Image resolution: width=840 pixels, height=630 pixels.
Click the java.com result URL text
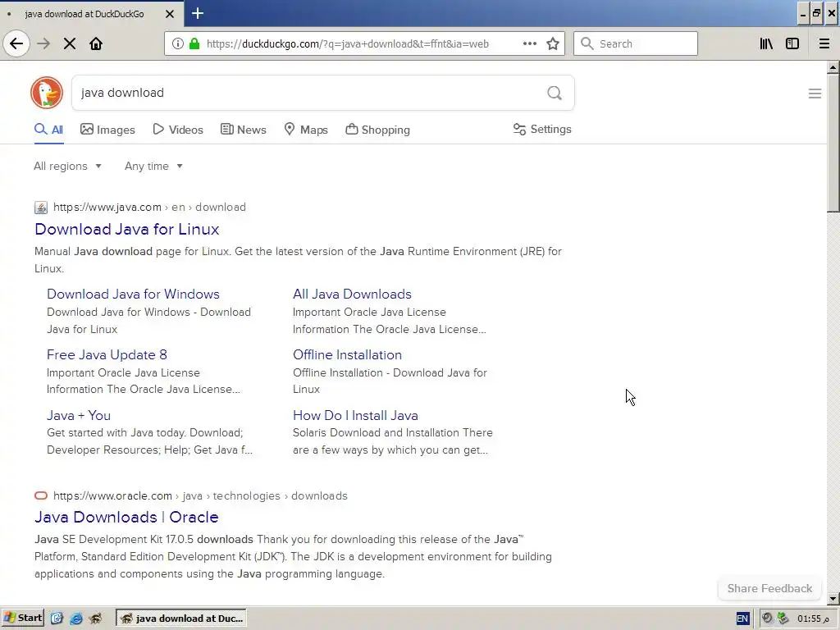[149, 208]
